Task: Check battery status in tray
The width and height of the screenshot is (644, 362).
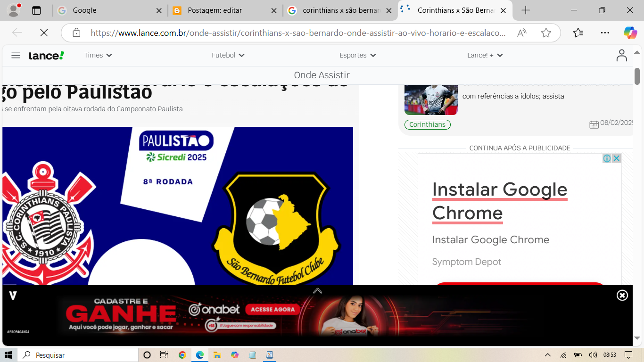Action: pos(578,355)
